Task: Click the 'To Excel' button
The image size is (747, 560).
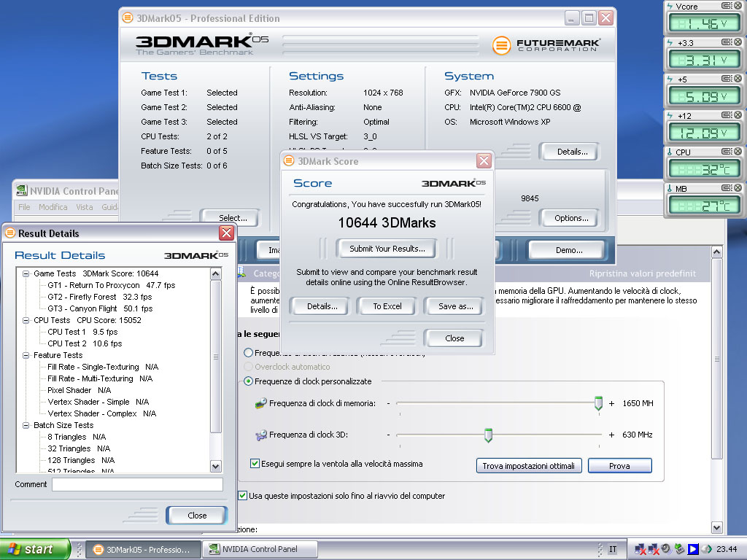Action: click(x=387, y=306)
